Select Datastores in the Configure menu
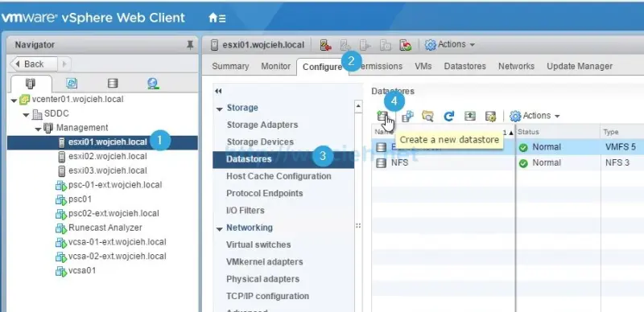 pyautogui.click(x=283, y=159)
